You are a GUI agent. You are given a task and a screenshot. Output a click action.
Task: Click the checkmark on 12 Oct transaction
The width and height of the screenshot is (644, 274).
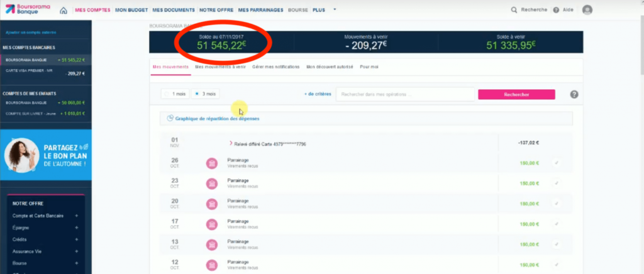pyautogui.click(x=556, y=265)
